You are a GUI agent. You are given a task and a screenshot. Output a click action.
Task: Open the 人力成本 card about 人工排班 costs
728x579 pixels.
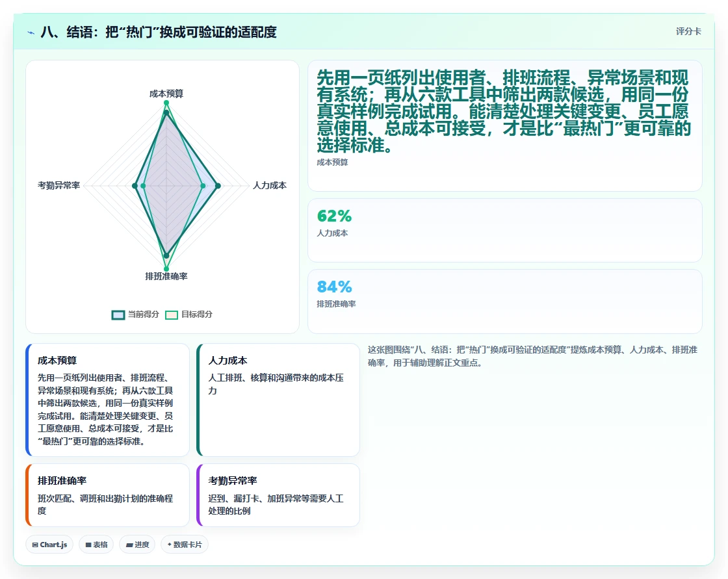(278, 400)
